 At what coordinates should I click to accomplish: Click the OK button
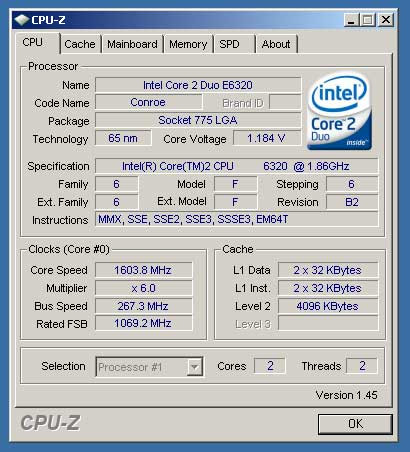355,424
